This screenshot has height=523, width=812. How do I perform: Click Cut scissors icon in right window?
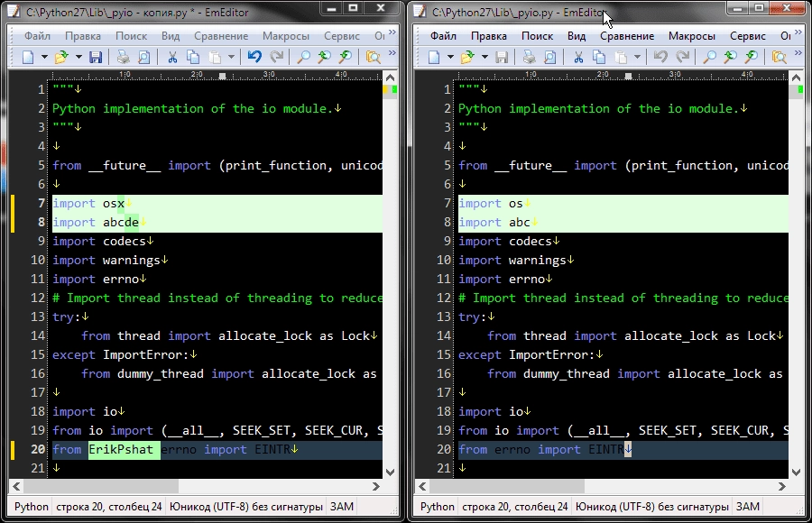(x=578, y=57)
